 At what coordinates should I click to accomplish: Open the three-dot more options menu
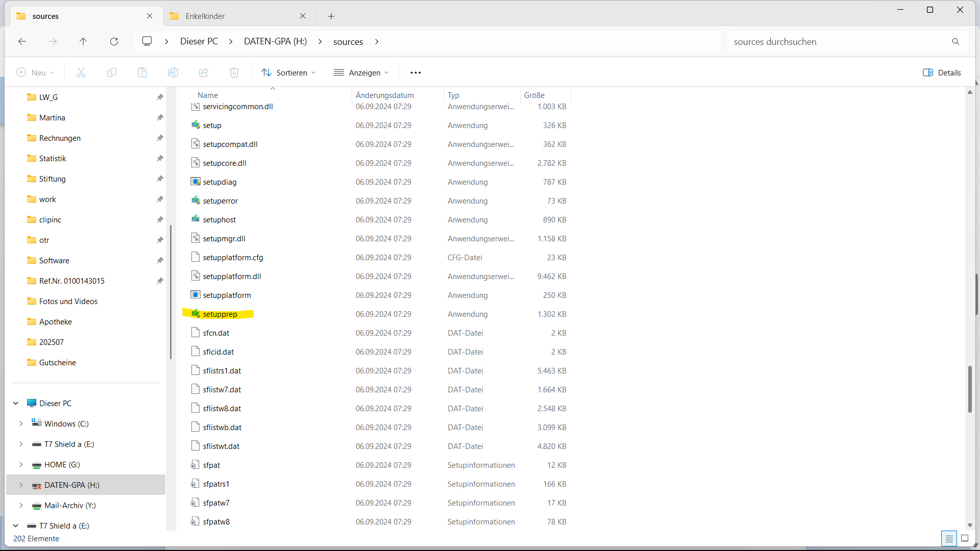coord(415,72)
